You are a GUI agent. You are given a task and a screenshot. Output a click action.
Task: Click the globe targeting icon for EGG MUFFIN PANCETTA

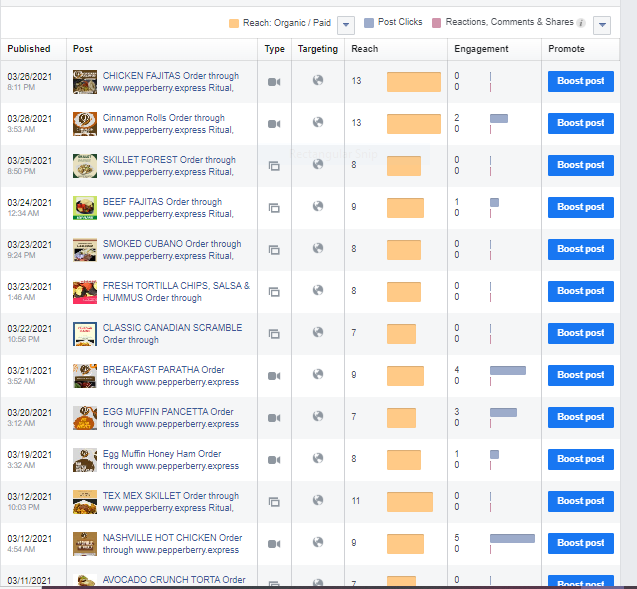coord(318,416)
